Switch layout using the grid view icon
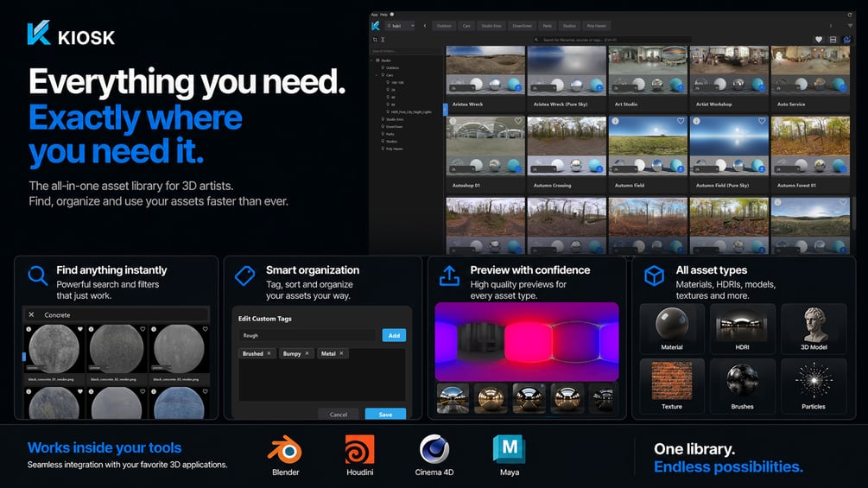The width and height of the screenshot is (868, 488). 833,40
